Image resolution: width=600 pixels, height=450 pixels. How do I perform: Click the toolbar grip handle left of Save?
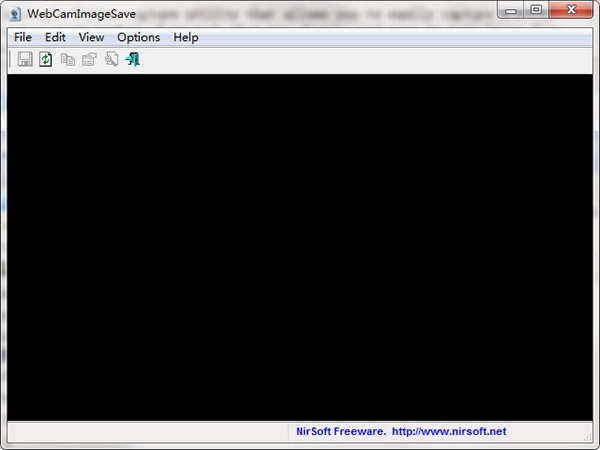tap(11, 60)
